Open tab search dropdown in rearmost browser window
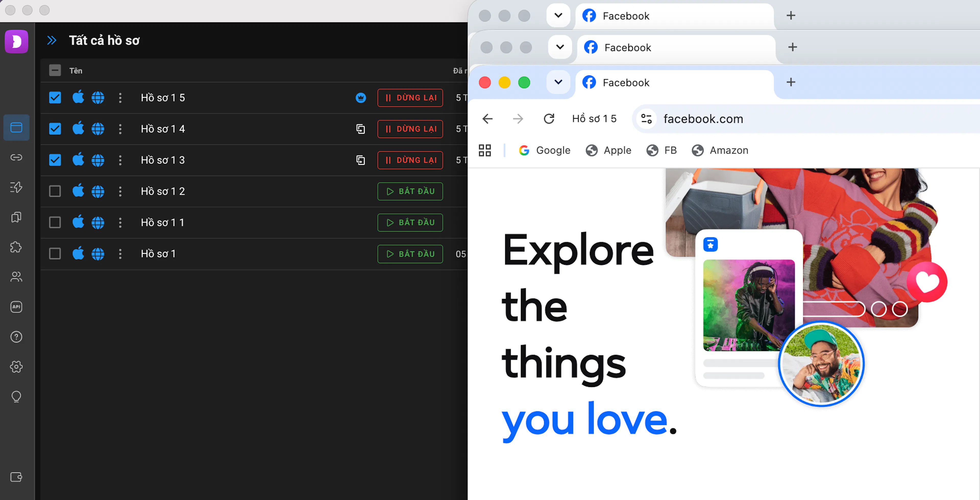This screenshot has height=500, width=980. pyautogui.click(x=558, y=16)
